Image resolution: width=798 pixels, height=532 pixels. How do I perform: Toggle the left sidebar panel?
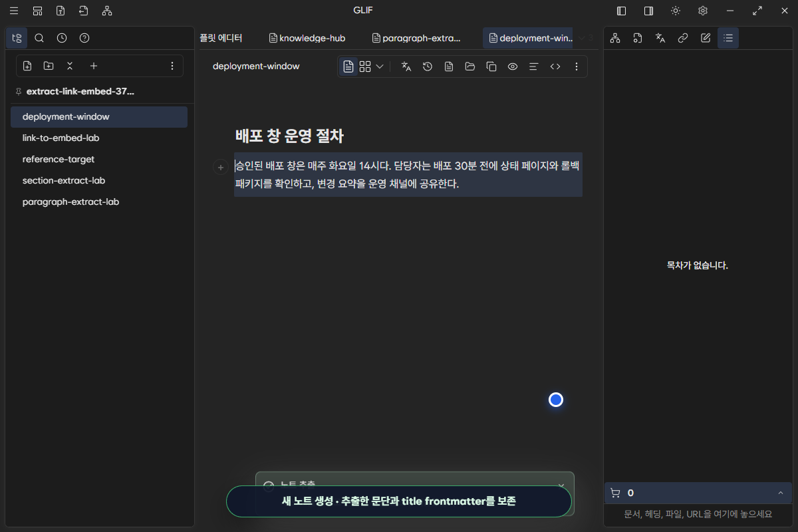tap(622, 11)
